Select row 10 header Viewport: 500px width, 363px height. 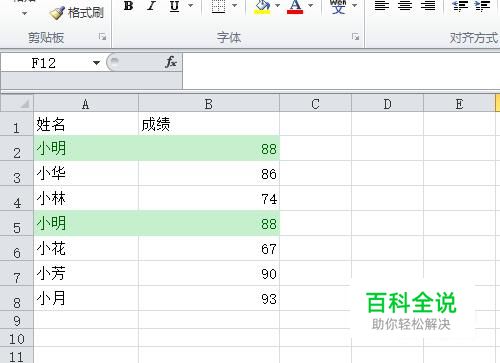17,338
